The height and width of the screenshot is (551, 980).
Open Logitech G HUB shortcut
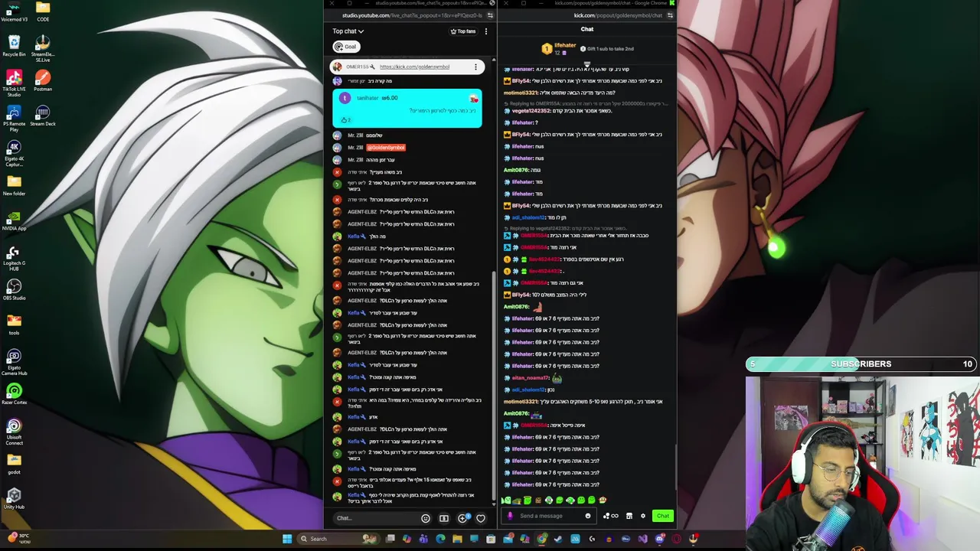[x=14, y=256]
